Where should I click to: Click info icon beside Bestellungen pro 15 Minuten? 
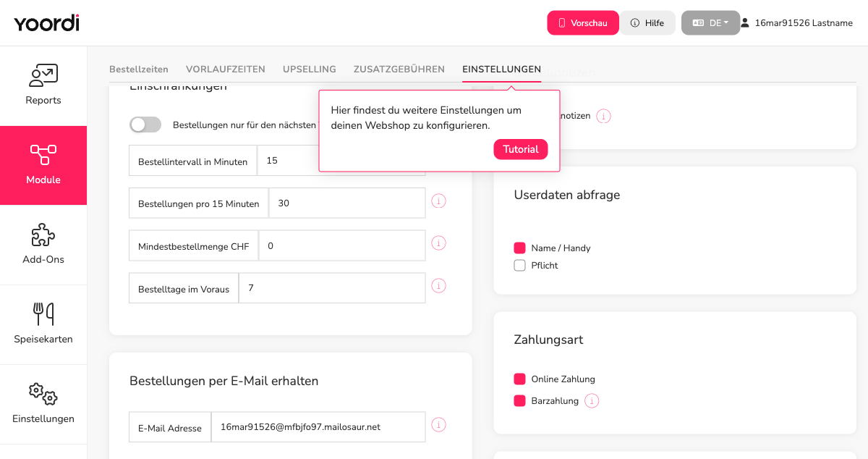tap(438, 201)
